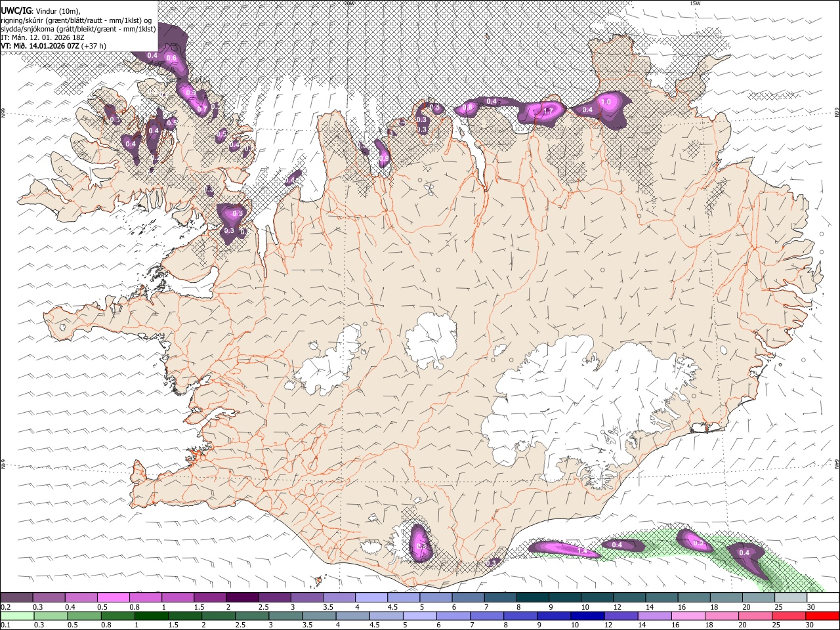
Task: Click the '15W' longitude label
Action: coord(695,3)
